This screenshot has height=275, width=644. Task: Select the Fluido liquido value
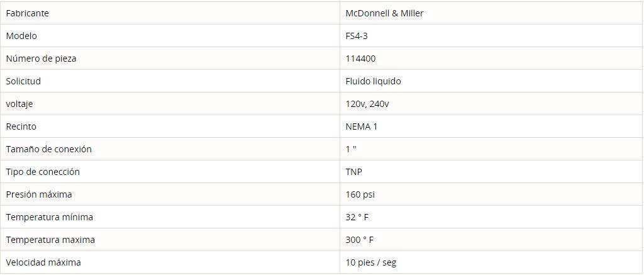(374, 81)
